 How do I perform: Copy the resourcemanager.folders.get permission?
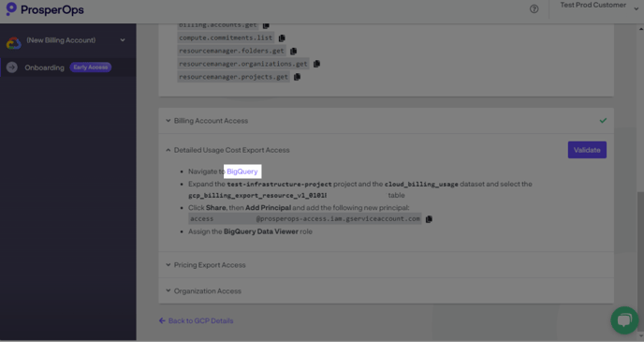(x=293, y=51)
